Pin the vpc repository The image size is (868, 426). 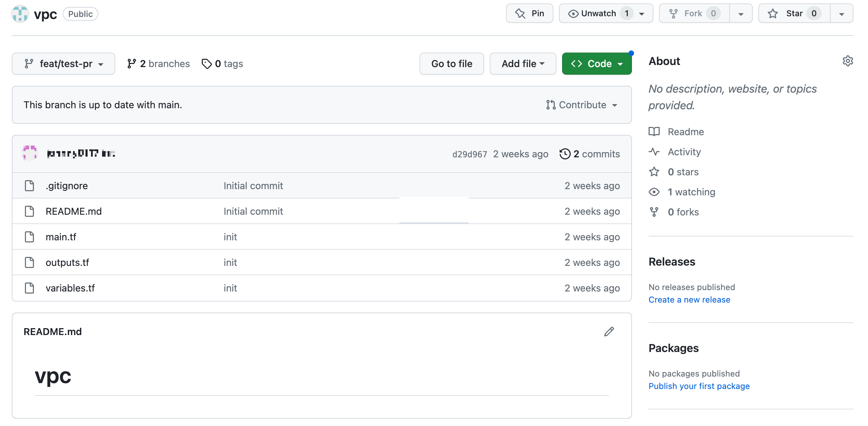click(530, 13)
